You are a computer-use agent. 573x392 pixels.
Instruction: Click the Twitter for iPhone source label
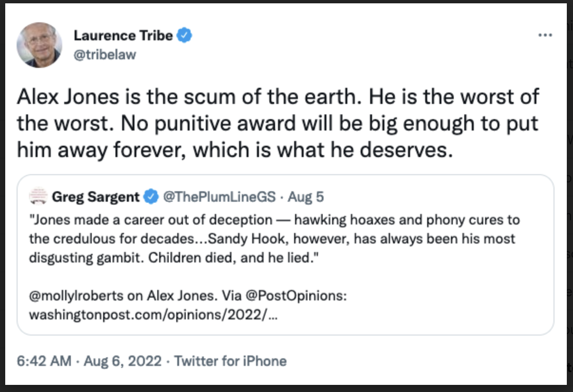point(230,361)
